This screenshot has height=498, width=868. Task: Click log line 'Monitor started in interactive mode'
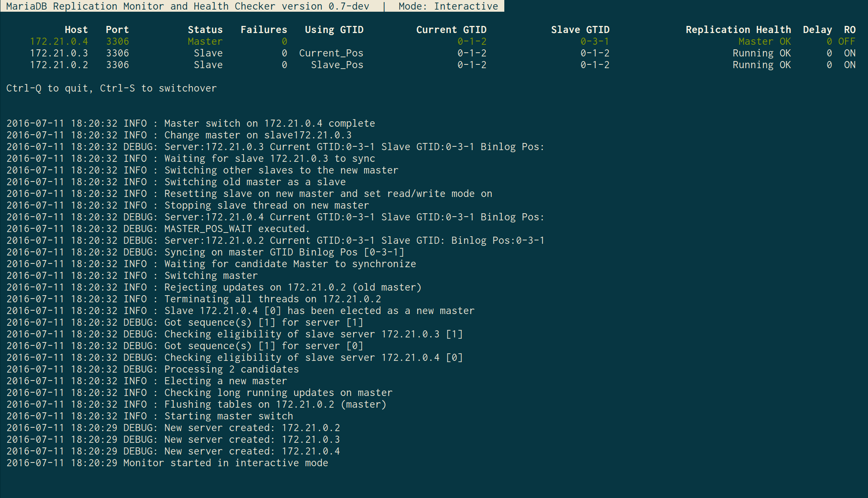[x=226, y=463]
